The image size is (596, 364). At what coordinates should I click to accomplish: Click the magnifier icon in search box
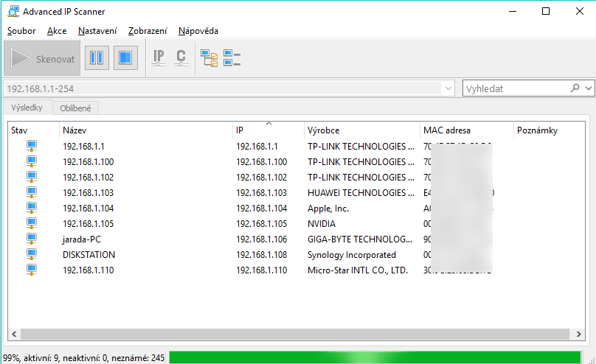pyautogui.click(x=575, y=88)
